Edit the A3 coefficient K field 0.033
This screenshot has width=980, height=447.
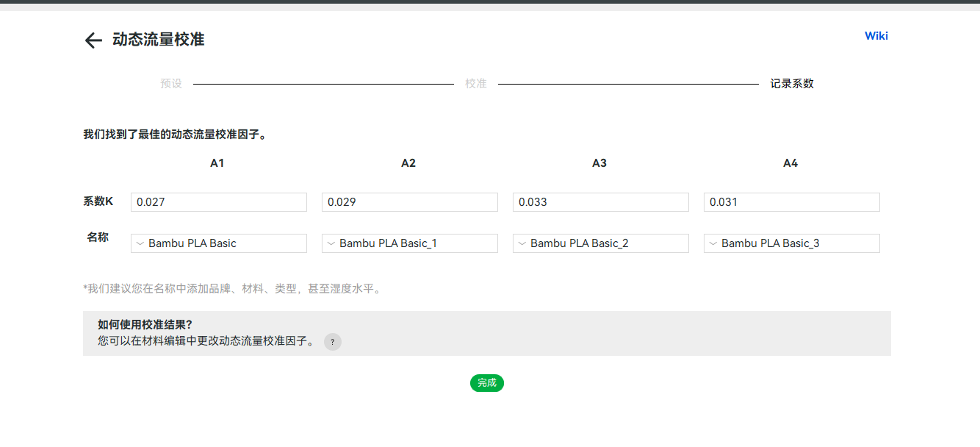tap(601, 202)
